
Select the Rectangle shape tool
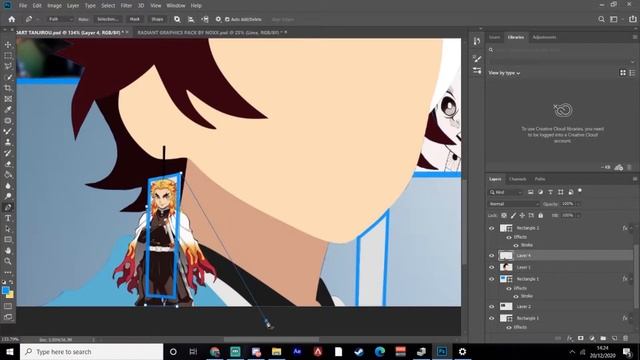tap(8, 240)
